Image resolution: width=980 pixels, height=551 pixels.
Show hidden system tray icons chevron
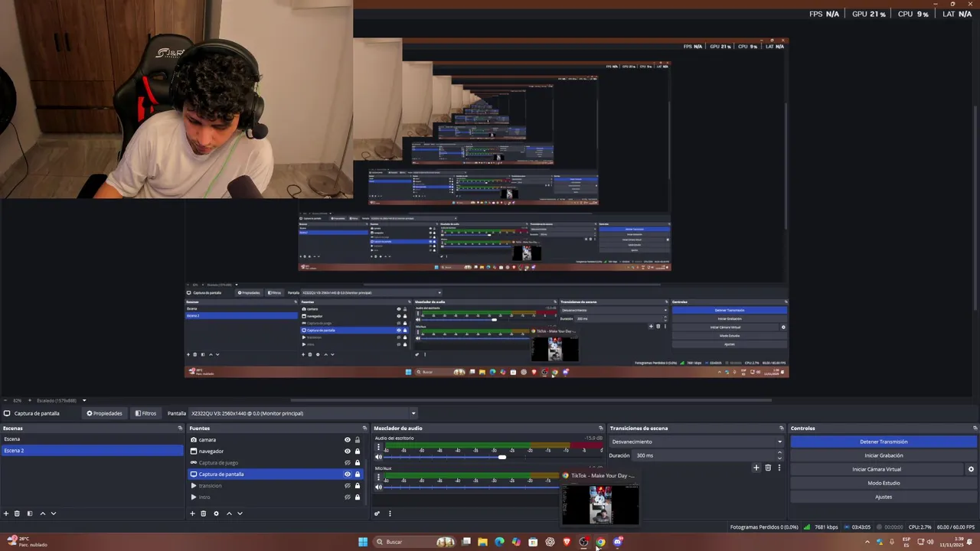coord(867,542)
